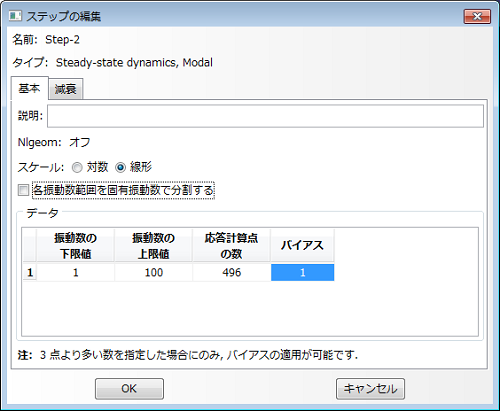
Task: Edit the upper frequency cell value 100
Action: coord(154,273)
